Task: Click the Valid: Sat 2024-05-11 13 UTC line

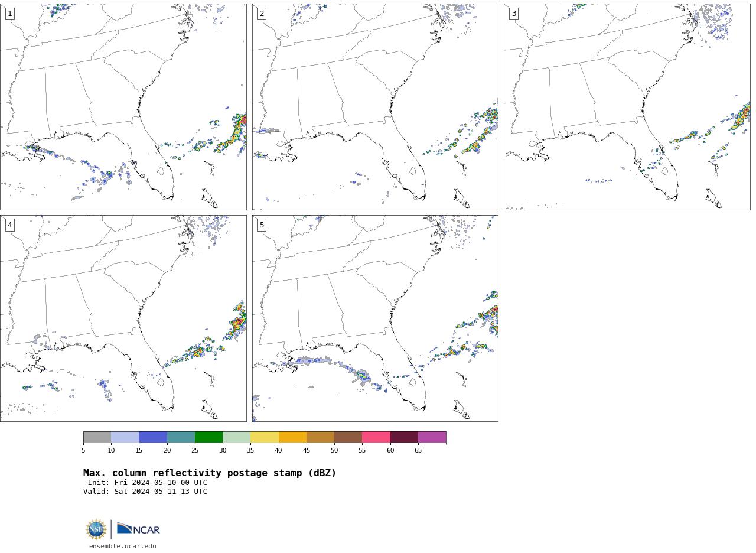Action: click(145, 492)
